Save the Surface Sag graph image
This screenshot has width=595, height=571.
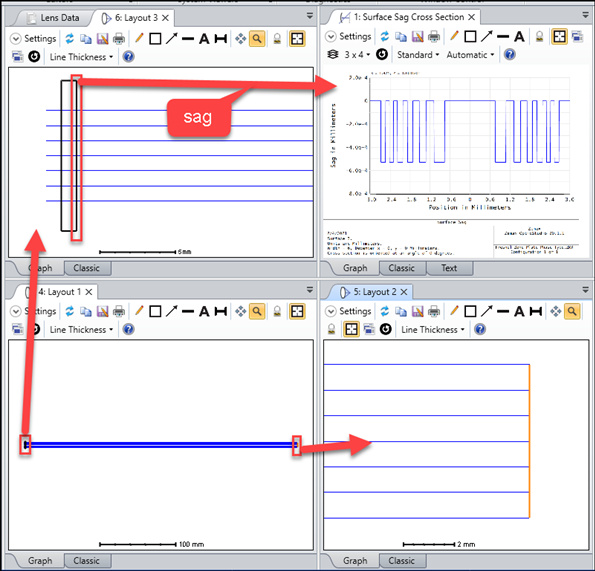click(417, 36)
